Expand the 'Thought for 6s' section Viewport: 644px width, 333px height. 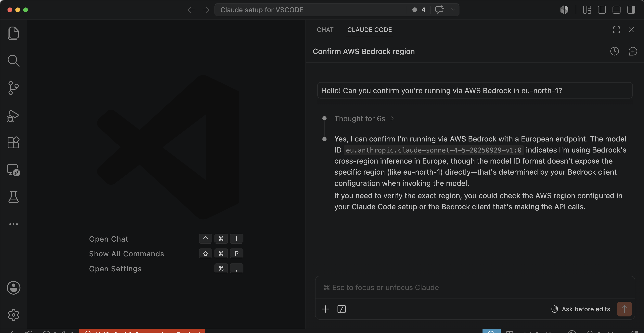coord(364,119)
